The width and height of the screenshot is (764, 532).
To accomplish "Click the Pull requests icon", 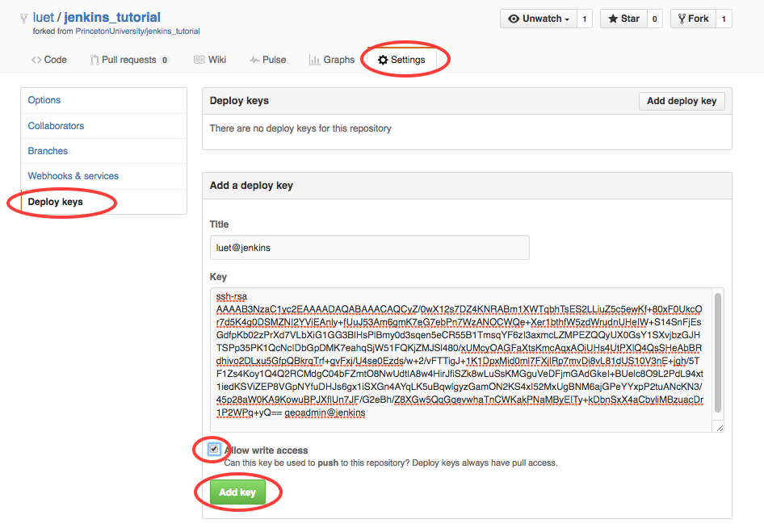I will click(x=94, y=60).
